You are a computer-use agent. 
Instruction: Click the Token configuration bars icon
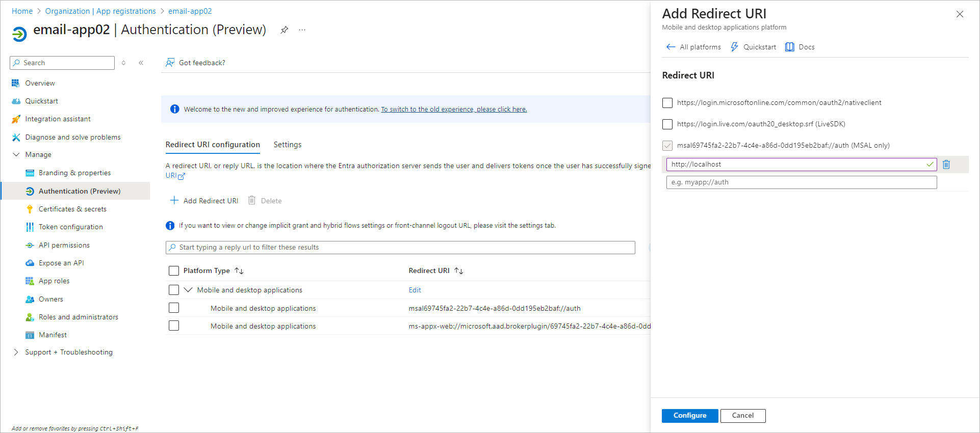pos(30,227)
